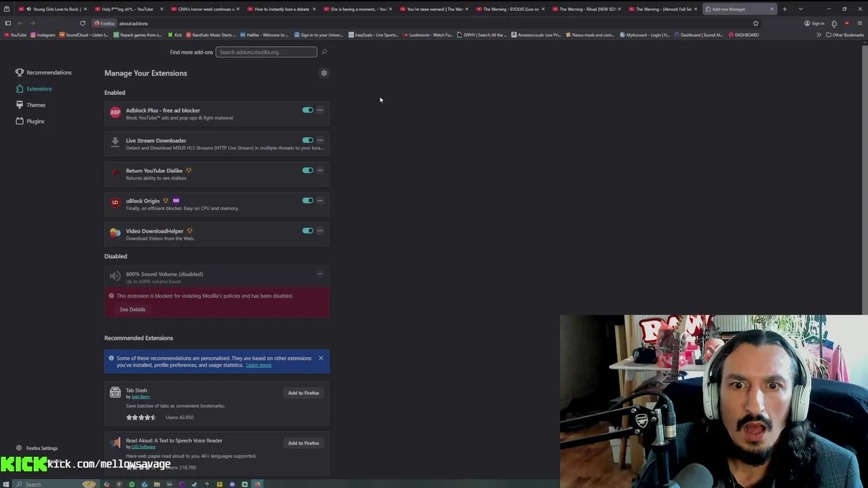Focus the Search addons.mozilla.org field
Viewport: 868px width, 488px height.
tap(266, 52)
